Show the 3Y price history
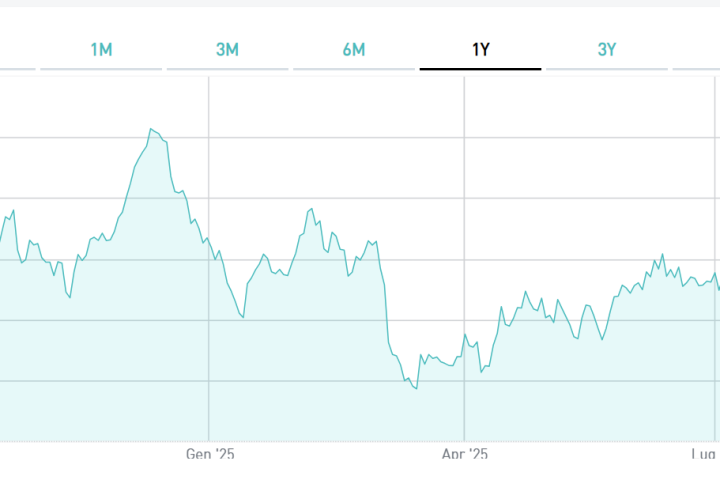 tap(607, 49)
